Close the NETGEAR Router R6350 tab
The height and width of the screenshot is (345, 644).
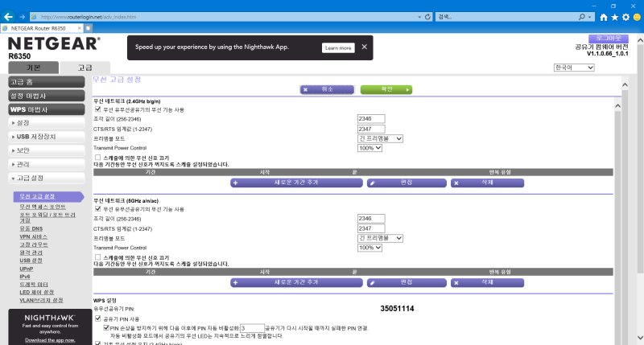[79, 28]
